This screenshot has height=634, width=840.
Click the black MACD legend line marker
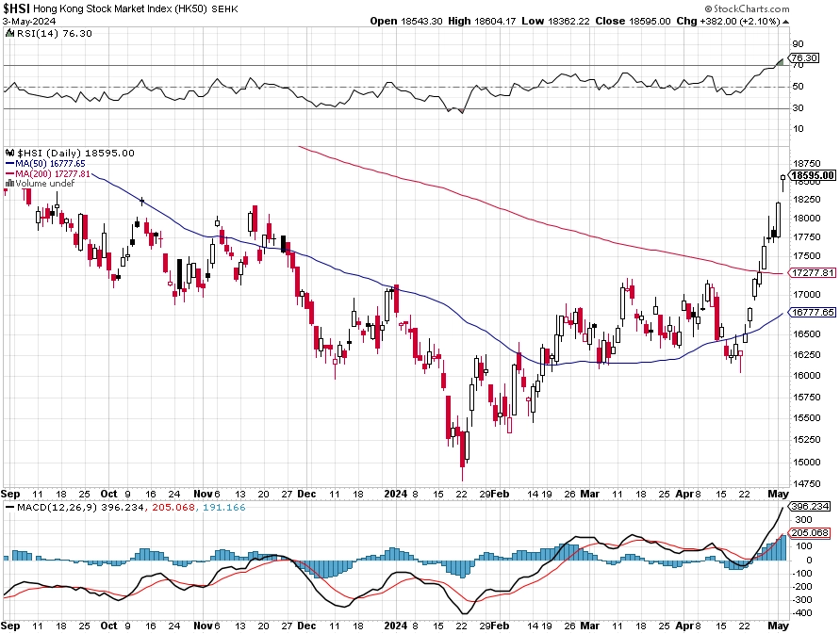click(9, 507)
